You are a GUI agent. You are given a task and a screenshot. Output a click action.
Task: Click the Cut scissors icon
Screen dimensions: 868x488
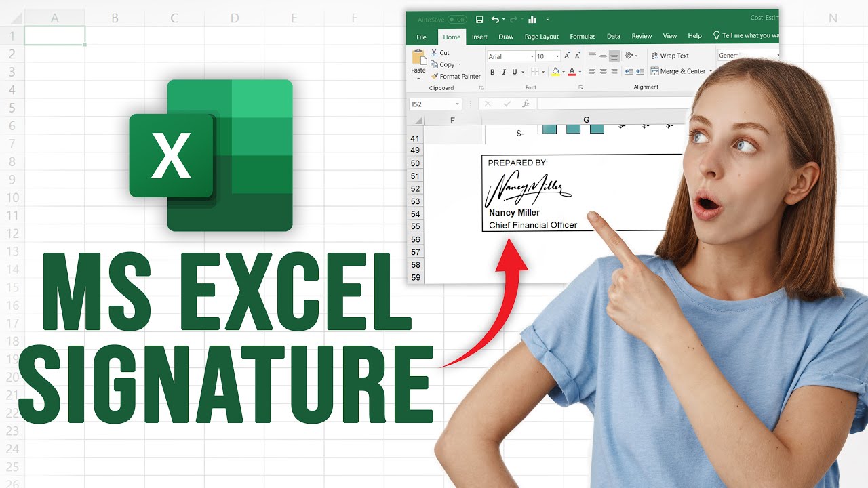tap(435, 52)
